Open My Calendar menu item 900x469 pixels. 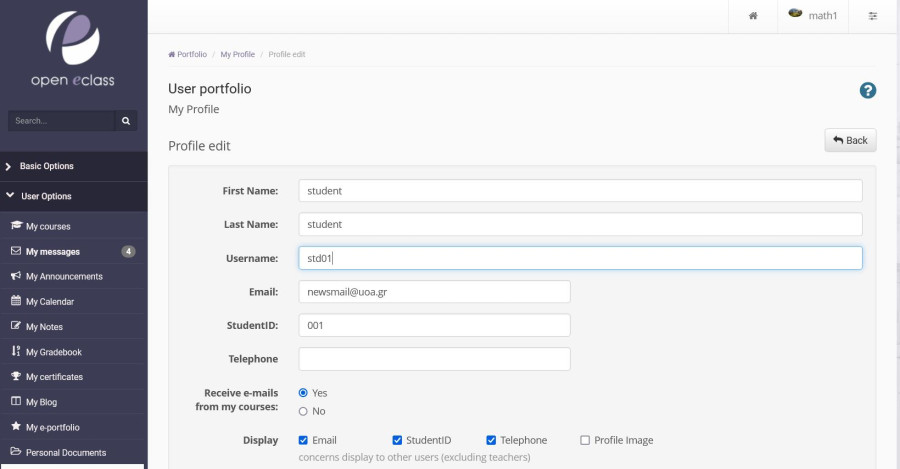coord(73,301)
